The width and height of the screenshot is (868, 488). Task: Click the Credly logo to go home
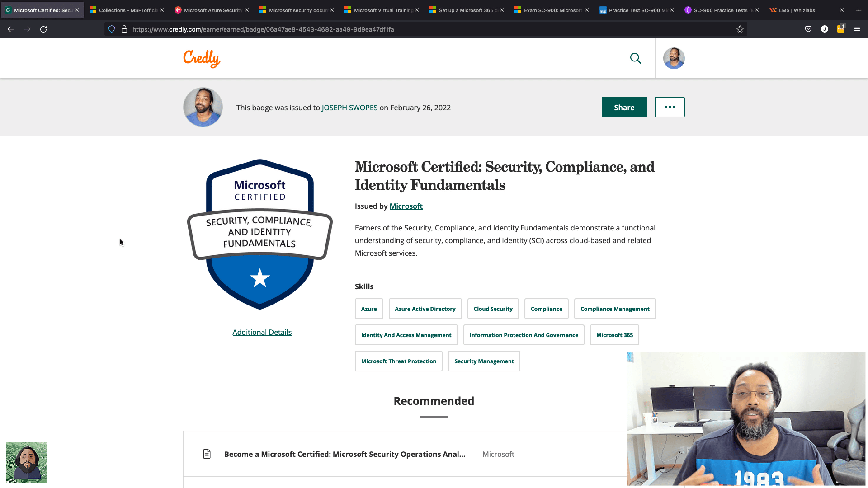202,58
